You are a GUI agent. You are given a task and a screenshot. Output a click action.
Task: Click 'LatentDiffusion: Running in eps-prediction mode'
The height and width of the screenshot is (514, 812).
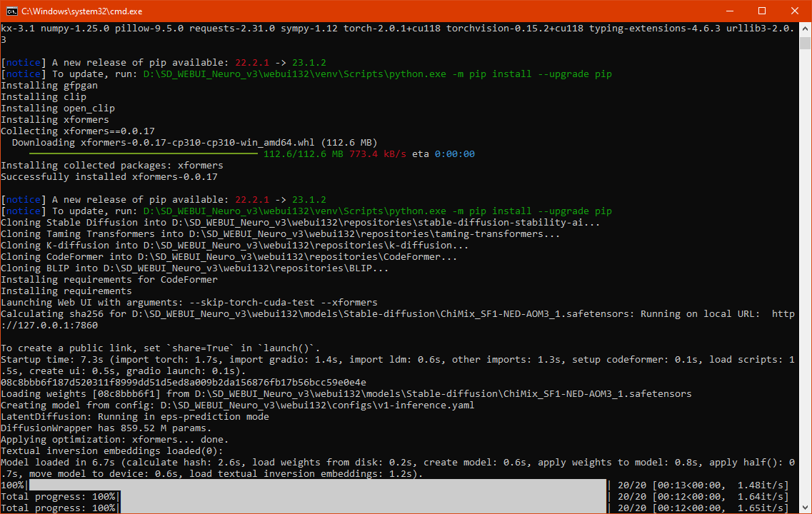[x=135, y=416]
